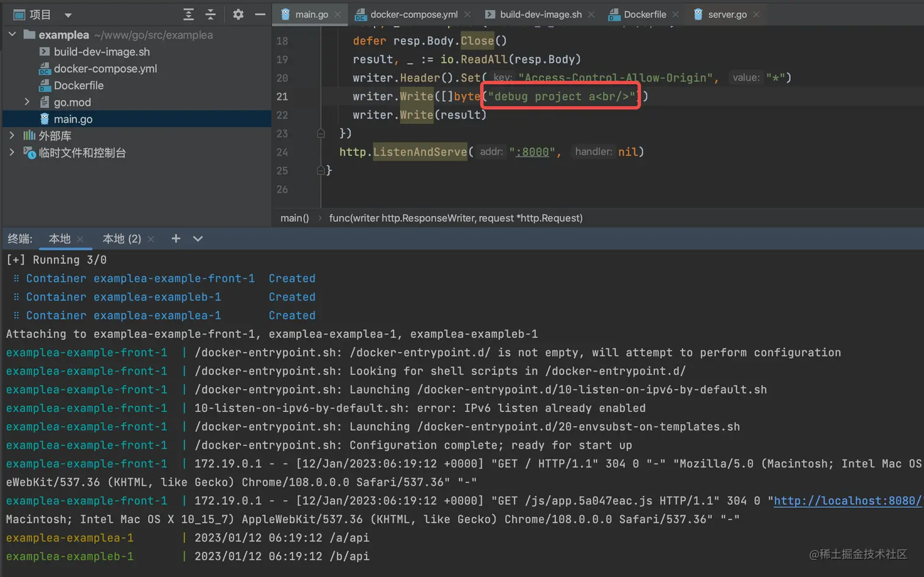The image size is (924, 577).
Task: Click the expand all icon in project toolbar
Action: 189,14
